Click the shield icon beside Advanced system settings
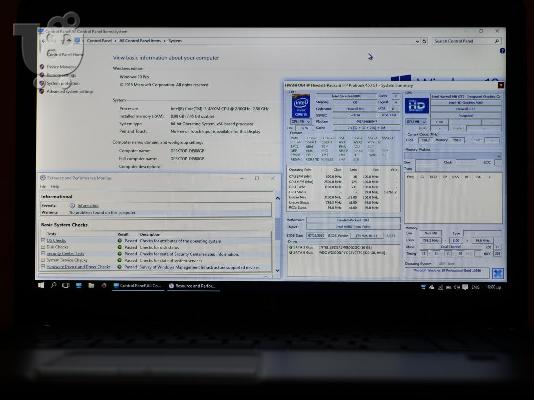The image size is (534, 400). (x=42, y=92)
